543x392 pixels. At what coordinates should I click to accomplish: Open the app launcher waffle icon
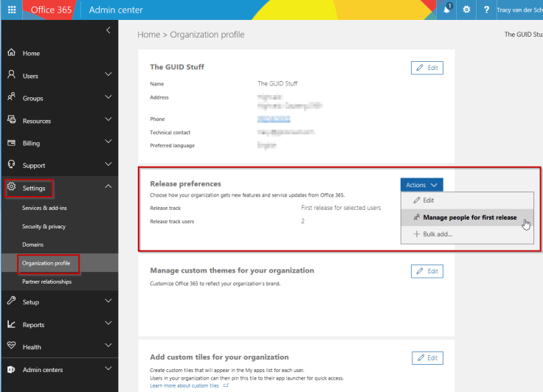(x=12, y=10)
